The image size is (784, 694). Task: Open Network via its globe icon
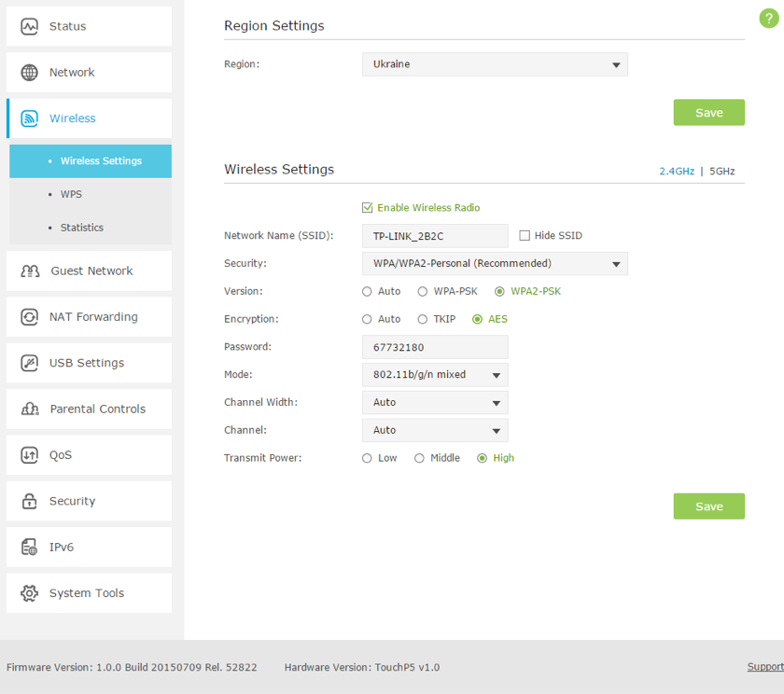pyautogui.click(x=29, y=73)
